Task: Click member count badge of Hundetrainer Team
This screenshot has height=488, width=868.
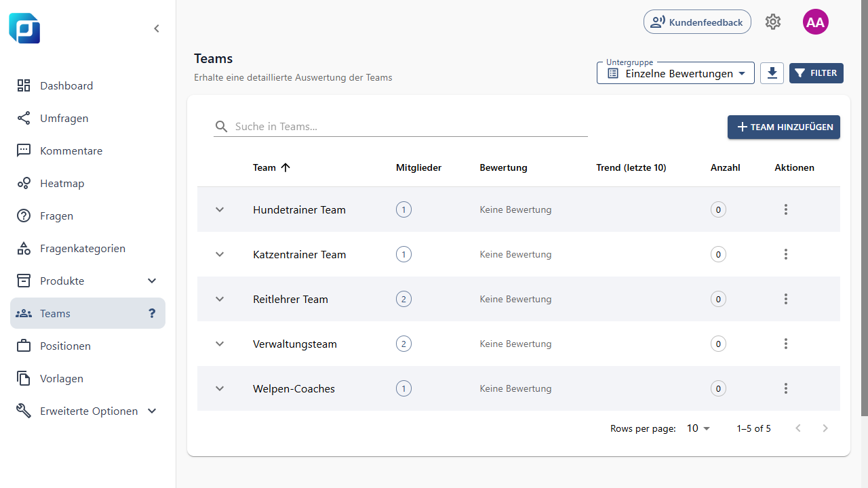Action: coord(403,209)
